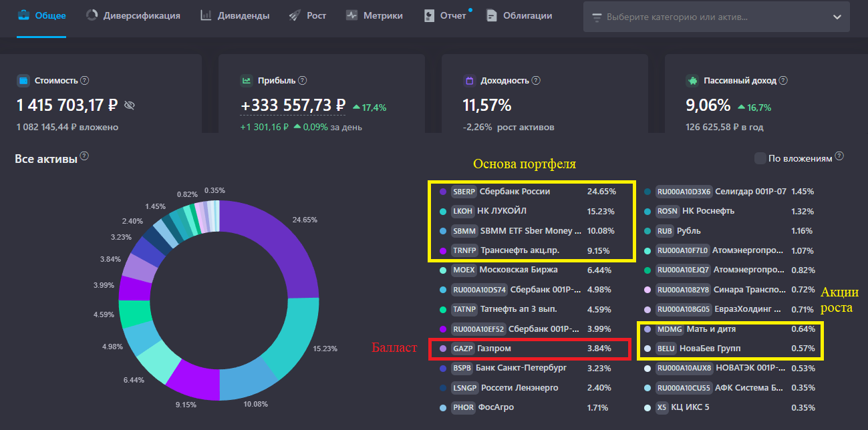Click the pie chart icon of Диверсификация

coord(92,15)
